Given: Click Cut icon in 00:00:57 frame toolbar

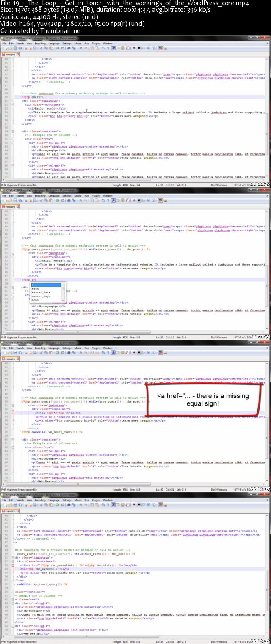Looking at the screenshot, I should (41, 48).
